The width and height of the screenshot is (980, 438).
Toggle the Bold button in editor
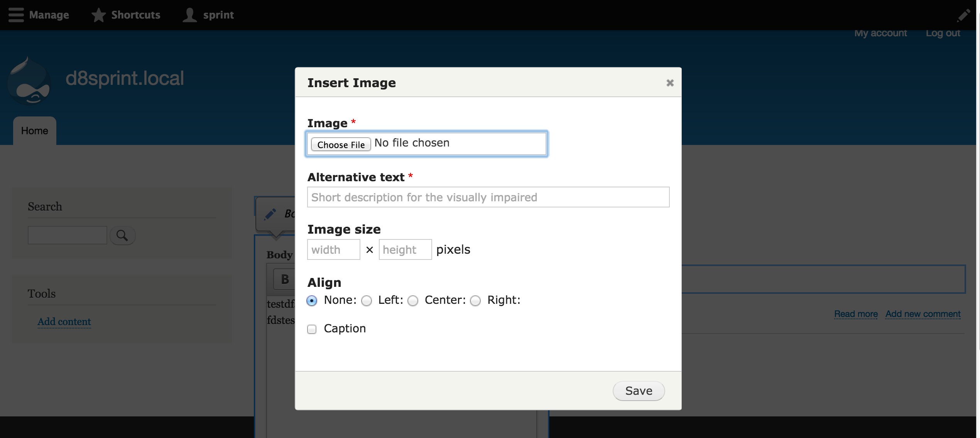click(285, 279)
